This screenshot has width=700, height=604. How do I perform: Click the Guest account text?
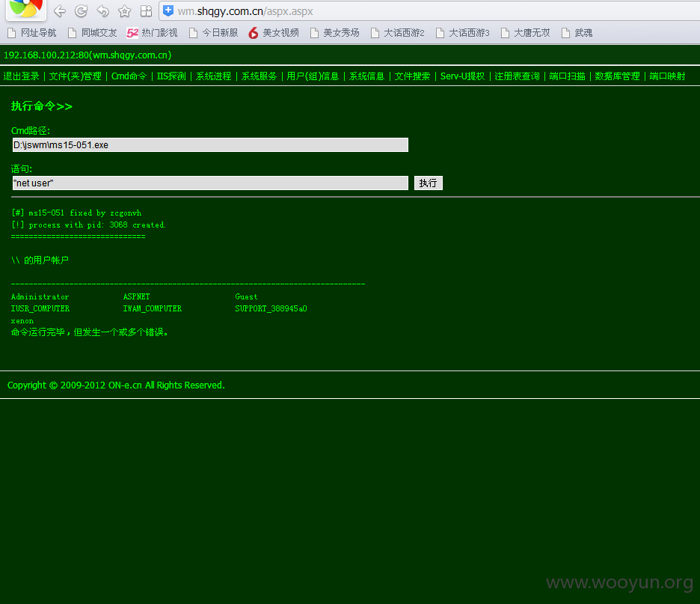(246, 296)
